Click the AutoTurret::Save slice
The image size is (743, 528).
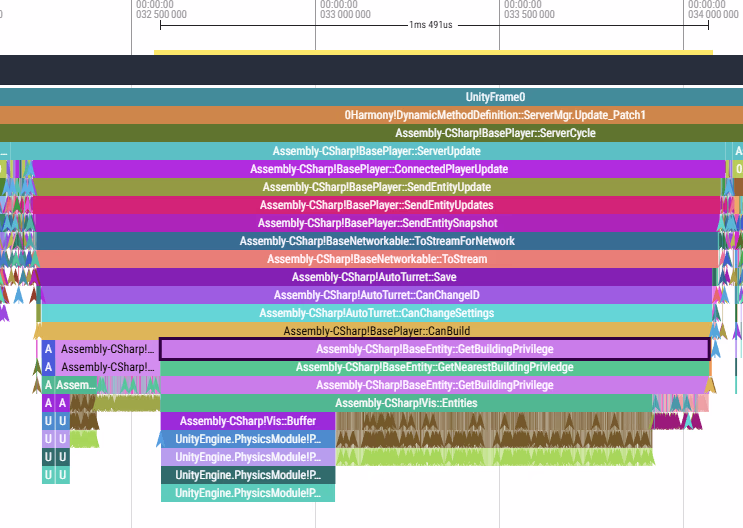point(374,277)
